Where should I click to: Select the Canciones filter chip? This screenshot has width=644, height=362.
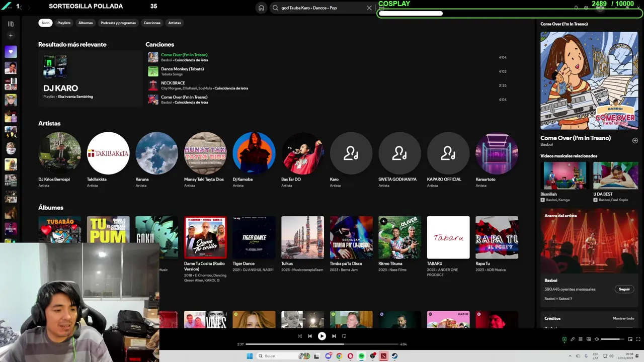point(152,23)
